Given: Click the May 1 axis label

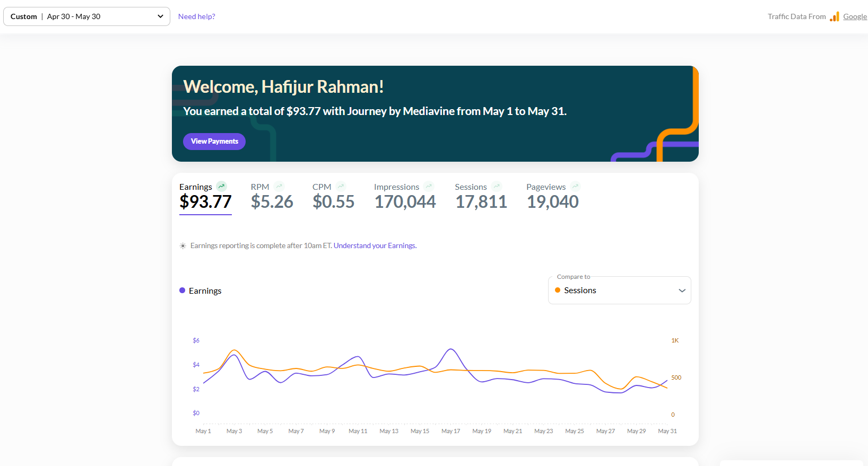Looking at the screenshot, I should 203,431.
